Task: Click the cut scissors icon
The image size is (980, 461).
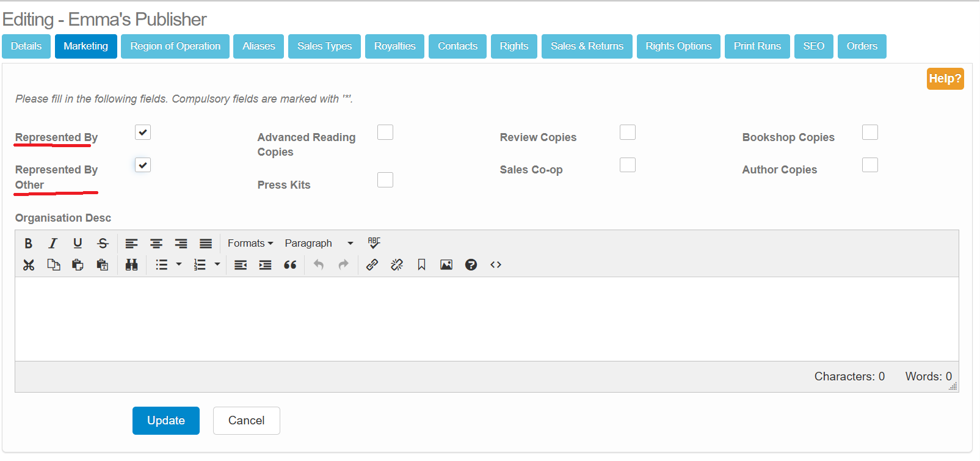Action: tap(29, 264)
